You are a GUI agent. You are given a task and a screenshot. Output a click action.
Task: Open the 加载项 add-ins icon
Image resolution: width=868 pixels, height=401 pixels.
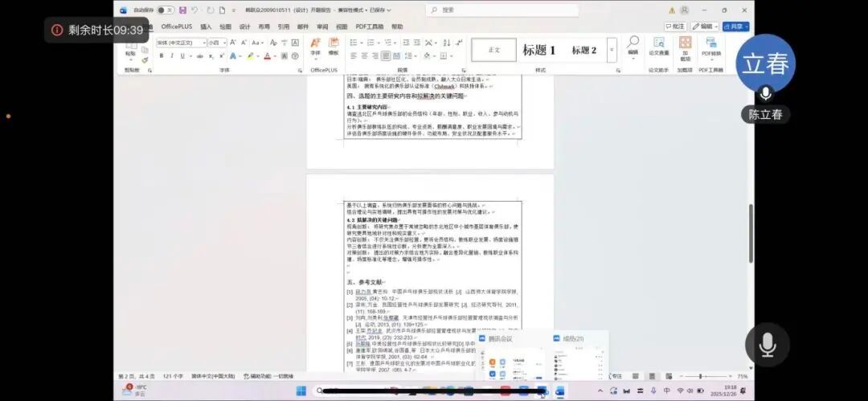coord(685,47)
